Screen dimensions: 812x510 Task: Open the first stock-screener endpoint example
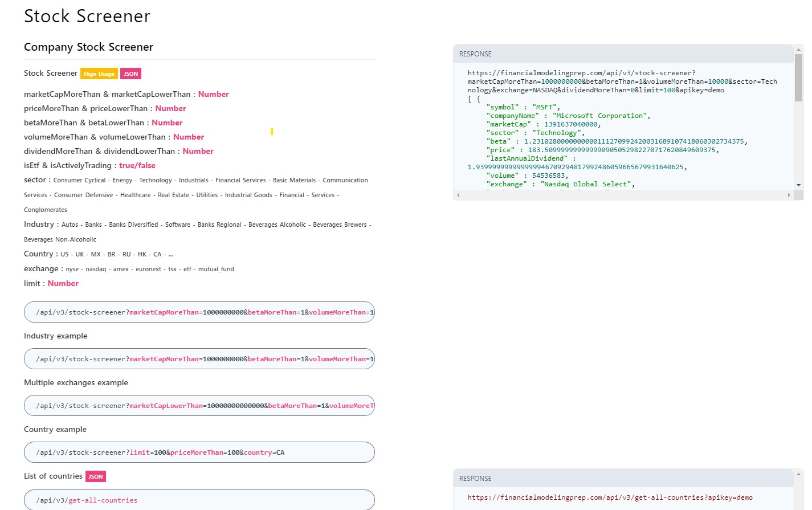(199, 312)
